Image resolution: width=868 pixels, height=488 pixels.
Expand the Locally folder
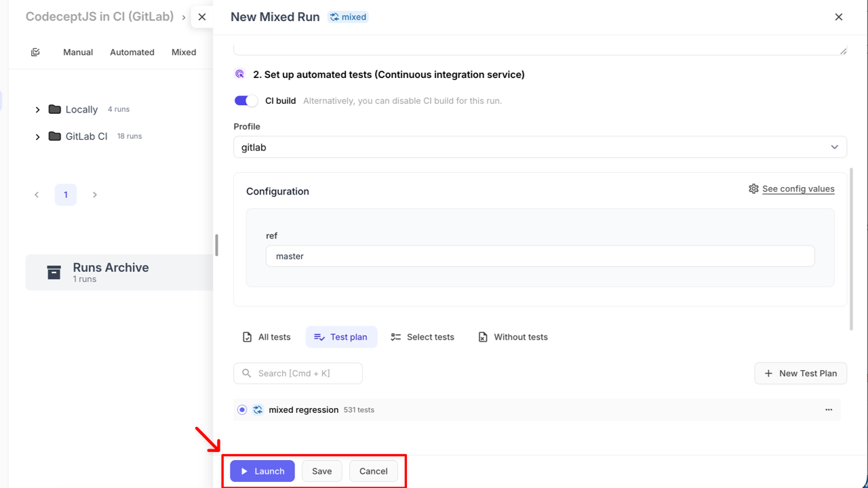coord(37,110)
